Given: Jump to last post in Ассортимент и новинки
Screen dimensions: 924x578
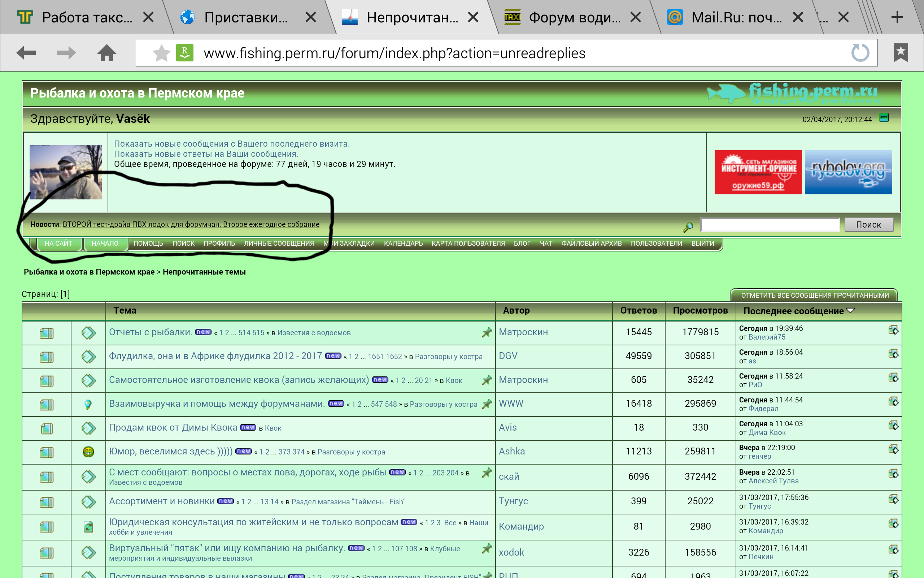Looking at the screenshot, I should (x=893, y=499).
